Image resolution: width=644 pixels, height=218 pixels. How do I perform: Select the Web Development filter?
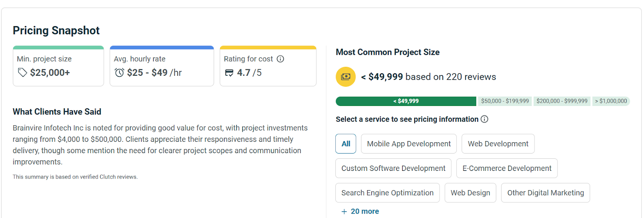(498, 144)
